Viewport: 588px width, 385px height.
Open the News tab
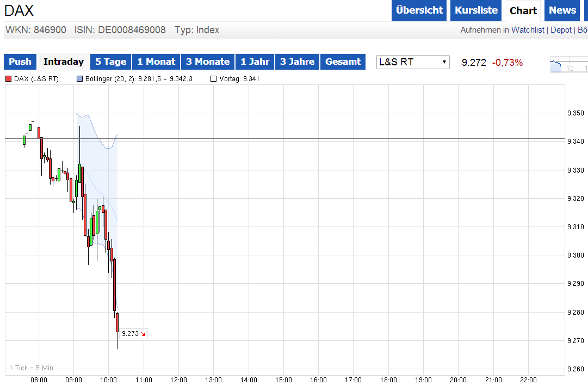pyautogui.click(x=562, y=10)
